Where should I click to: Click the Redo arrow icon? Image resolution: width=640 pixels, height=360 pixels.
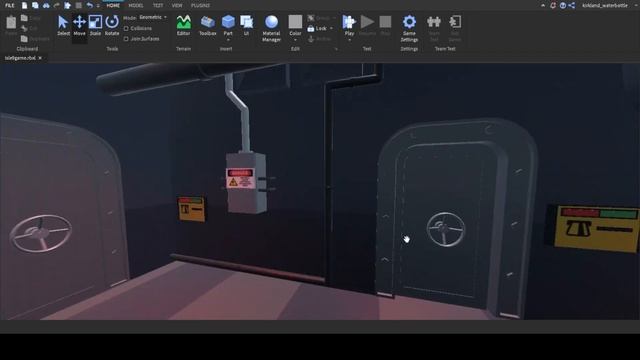click(57, 5)
